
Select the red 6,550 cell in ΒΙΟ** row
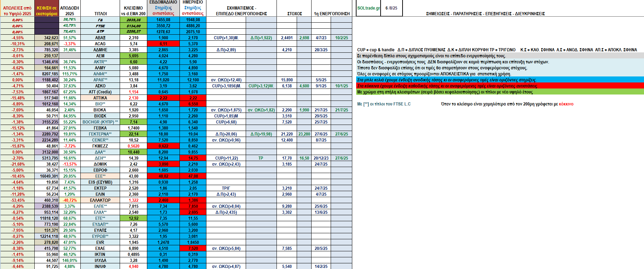(193, 104)
